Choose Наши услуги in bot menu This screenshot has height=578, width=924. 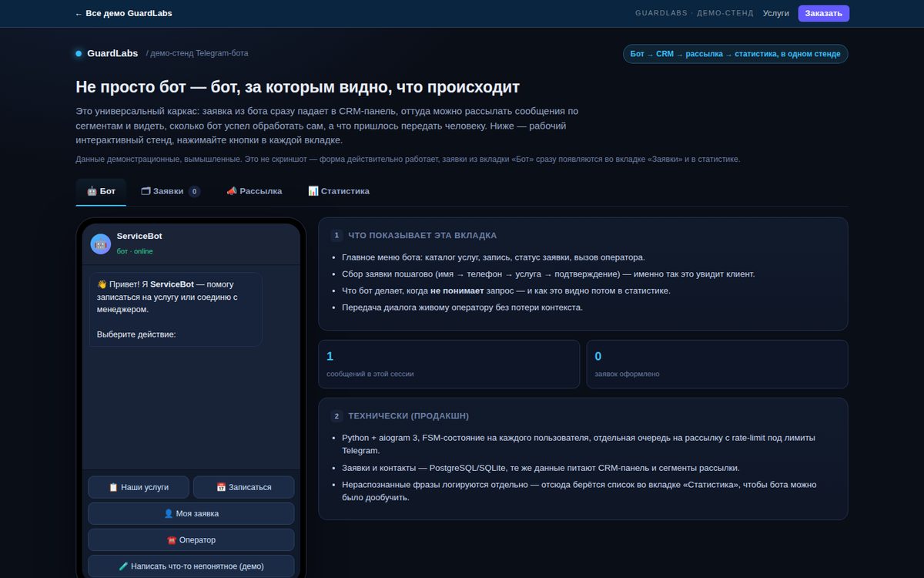point(139,487)
